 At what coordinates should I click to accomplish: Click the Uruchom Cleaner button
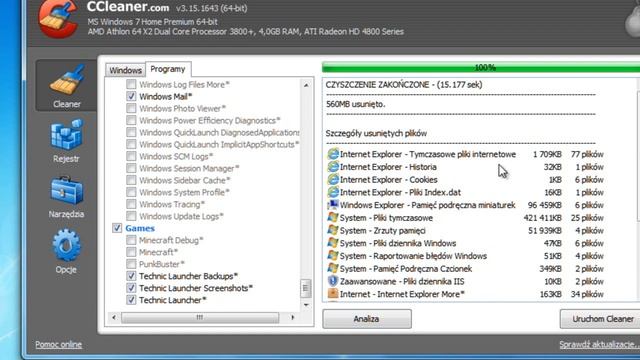coord(600,319)
